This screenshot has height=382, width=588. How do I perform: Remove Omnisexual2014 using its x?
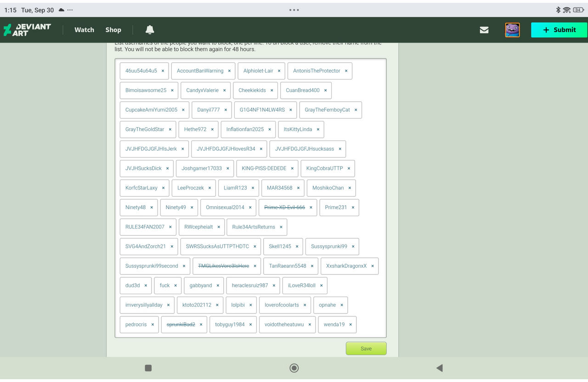(x=250, y=207)
